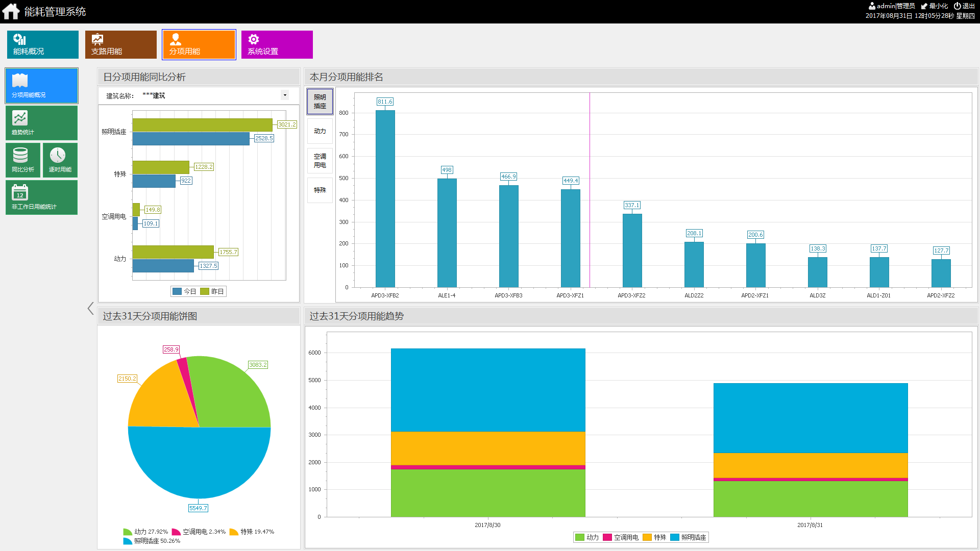Image resolution: width=980 pixels, height=551 pixels.
Task: Open the 系统设置 gear tile
Action: tap(277, 44)
